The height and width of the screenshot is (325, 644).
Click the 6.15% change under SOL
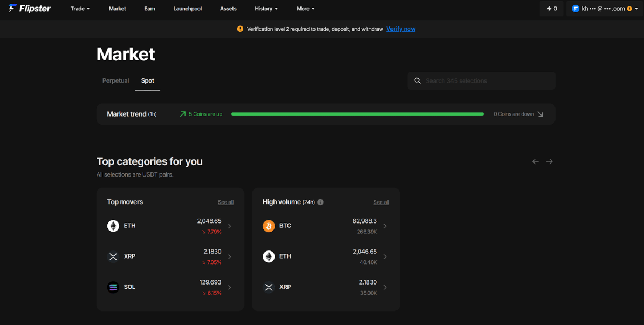point(211,293)
